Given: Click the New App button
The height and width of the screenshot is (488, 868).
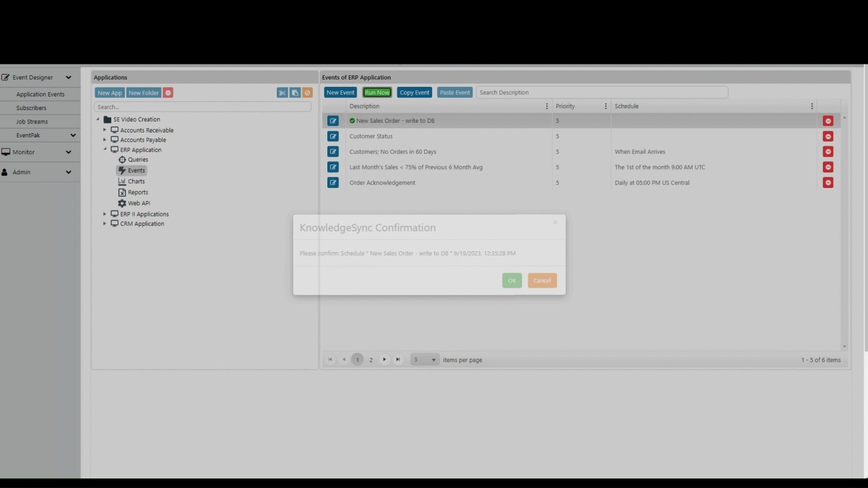Looking at the screenshot, I should pos(110,93).
